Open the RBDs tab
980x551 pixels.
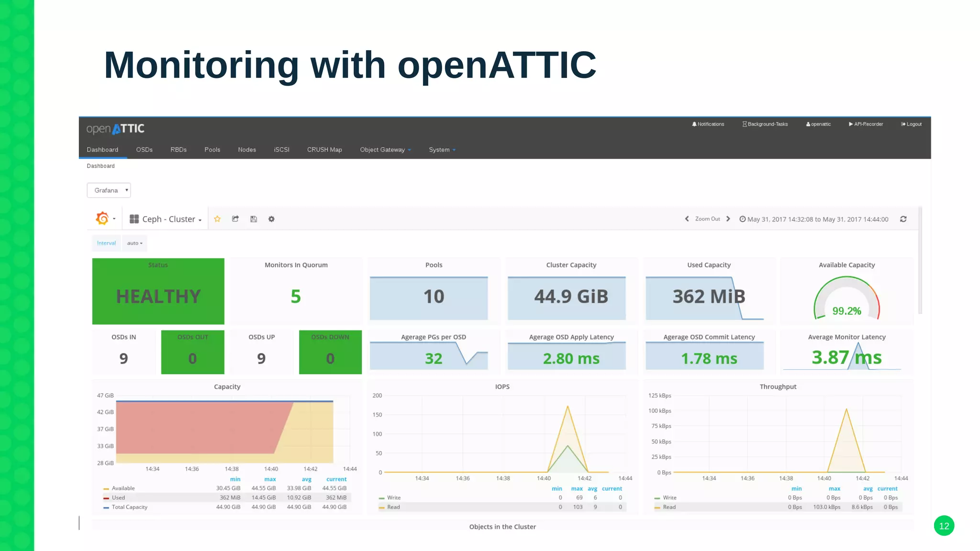(x=178, y=150)
